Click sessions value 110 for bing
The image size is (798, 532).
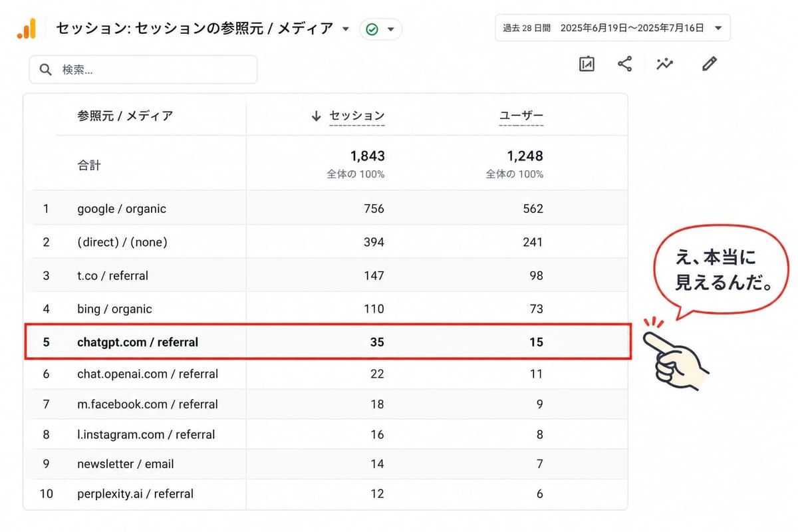pyautogui.click(x=374, y=309)
